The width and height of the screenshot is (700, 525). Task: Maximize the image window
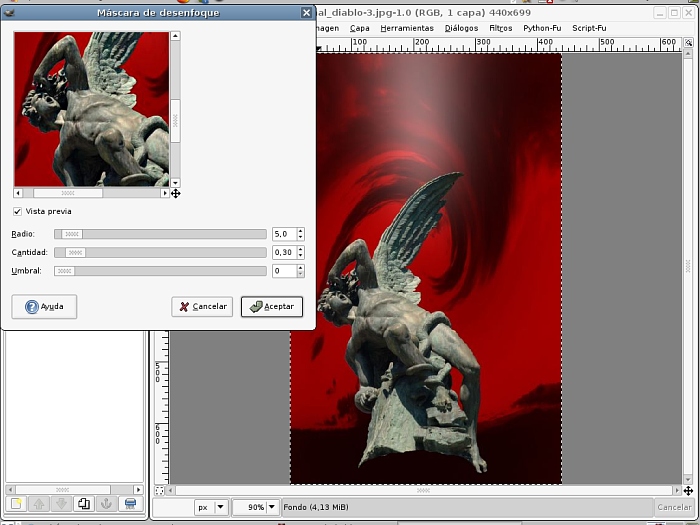(674, 13)
